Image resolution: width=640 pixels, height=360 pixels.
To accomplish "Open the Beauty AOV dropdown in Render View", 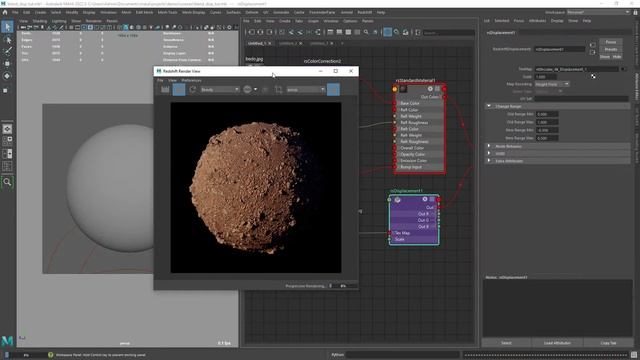I will 220,89.
